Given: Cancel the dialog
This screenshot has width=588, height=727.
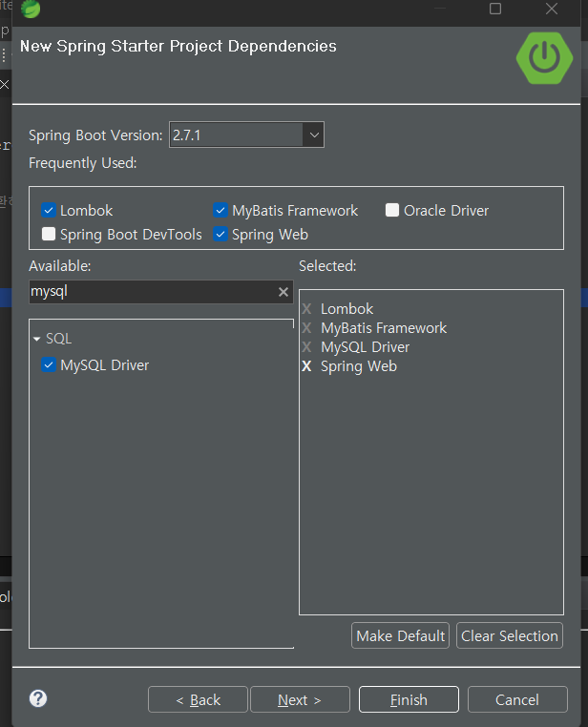Looking at the screenshot, I should (517, 699).
